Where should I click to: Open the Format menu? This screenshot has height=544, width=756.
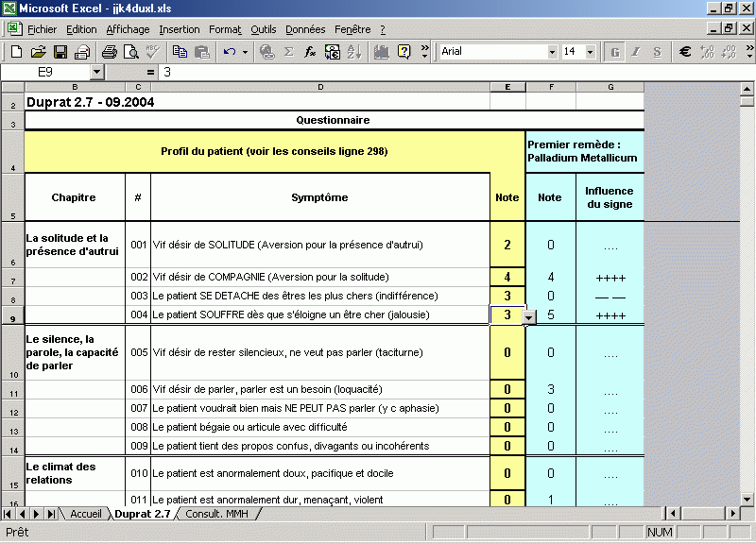coord(225,29)
